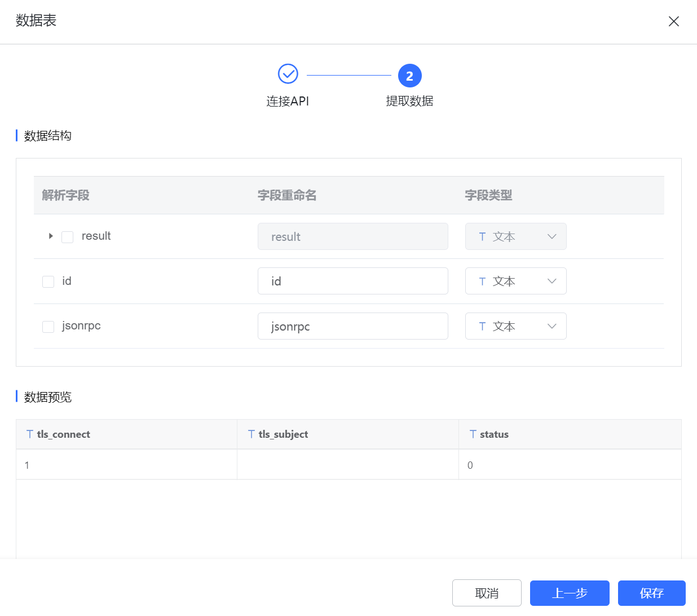This screenshot has height=616, width=697.
Task: Click the completed checkmark icon above 连接API
Action: [288, 73]
